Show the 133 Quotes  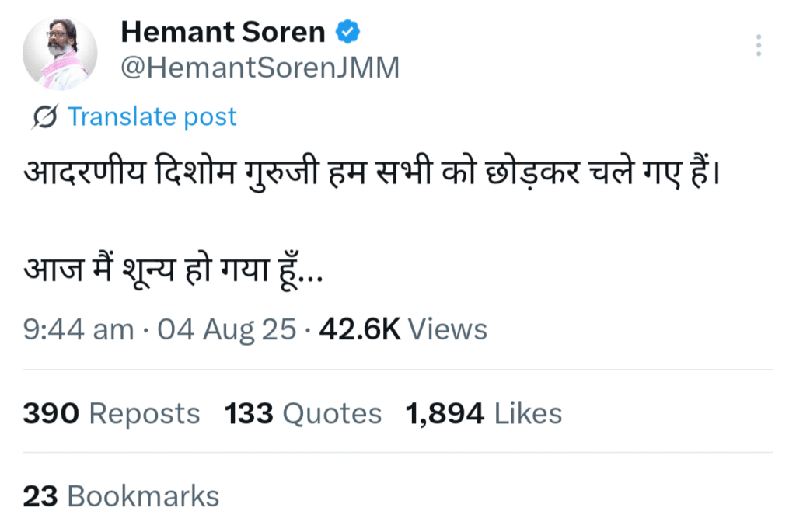pyautogui.click(x=303, y=414)
